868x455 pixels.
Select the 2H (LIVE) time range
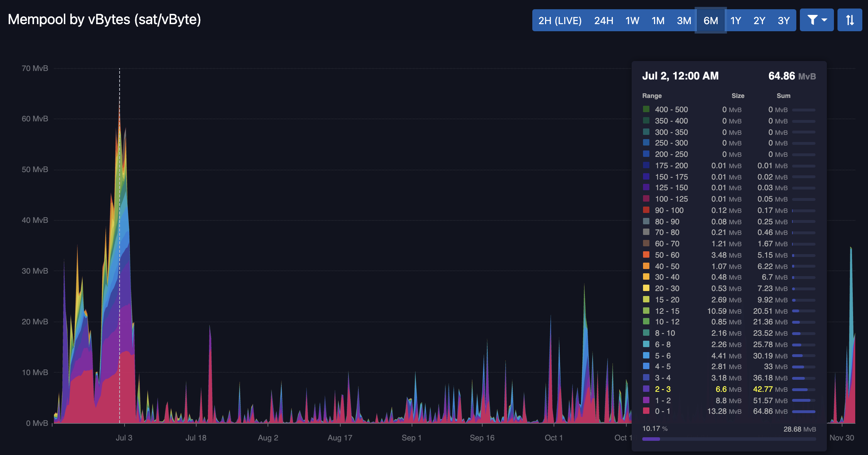point(560,21)
